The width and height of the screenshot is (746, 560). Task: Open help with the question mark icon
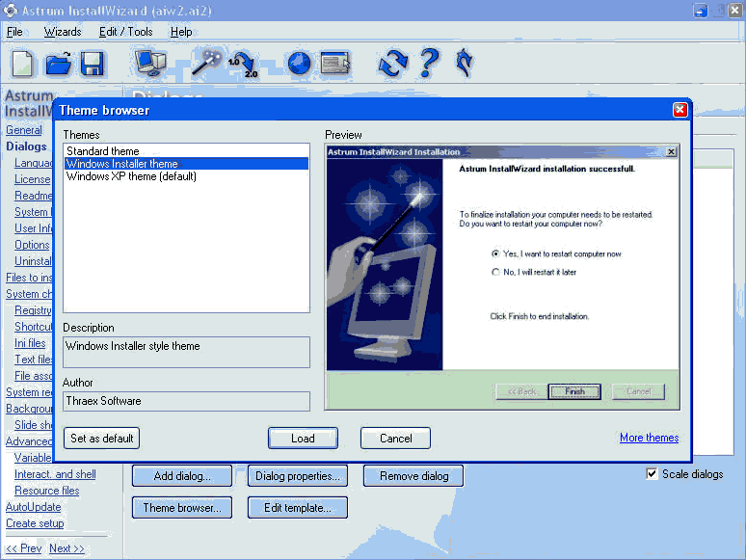pyautogui.click(x=429, y=63)
